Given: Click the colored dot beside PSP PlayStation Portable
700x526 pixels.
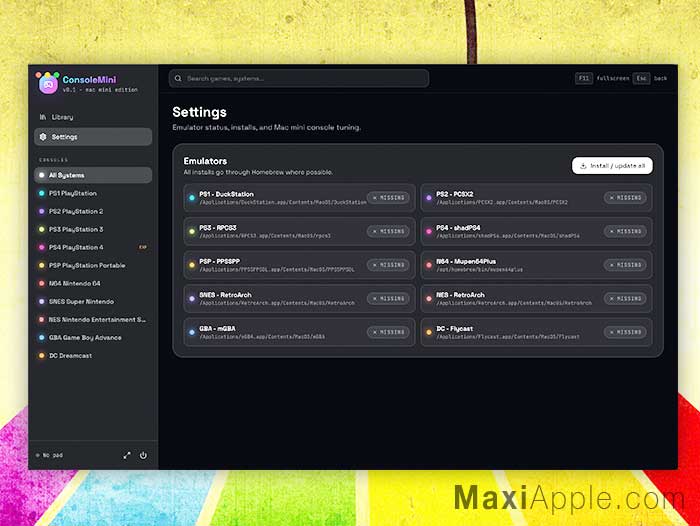Looking at the screenshot, I should 42,265.
